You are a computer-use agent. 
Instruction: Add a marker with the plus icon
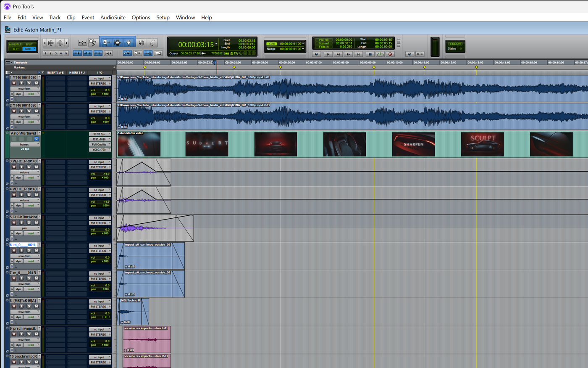tap(114, 67)
